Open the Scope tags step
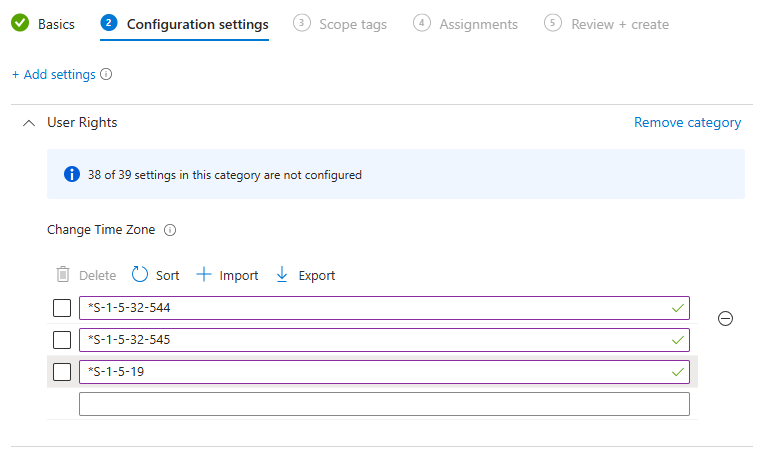 (x=340, y=24)
